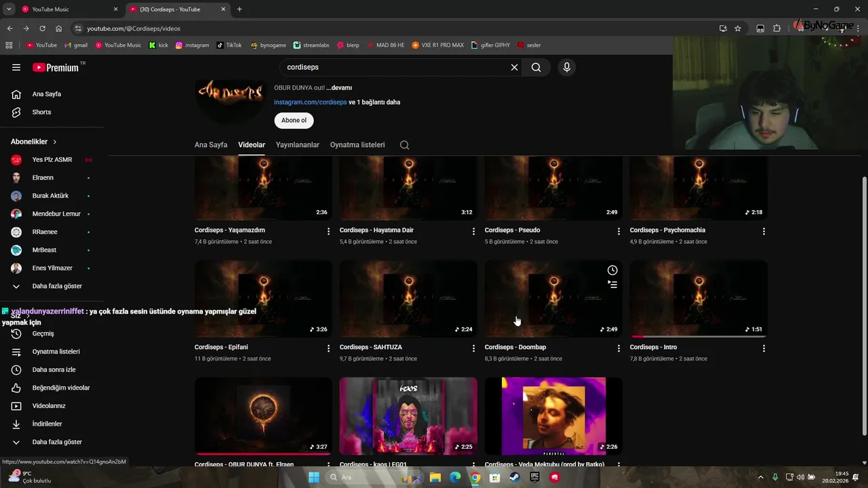Add Doombap to Watch Later via clock icon
Viewport: 868px width, 488px height.
tap(612, 270)
